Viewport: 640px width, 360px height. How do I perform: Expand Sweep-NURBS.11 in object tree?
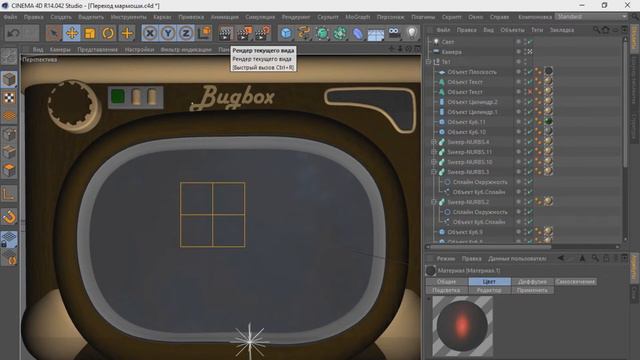[434, 152]
